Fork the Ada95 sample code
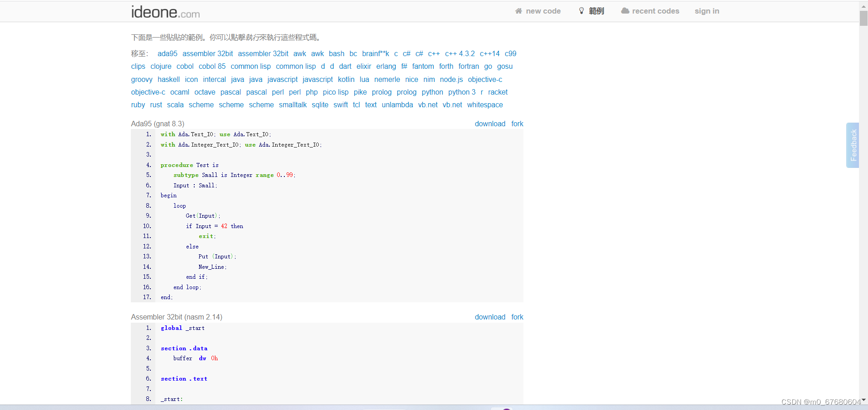Image resolution: width=868 pixels, height=410 pixels. click(x=517, y=124)
